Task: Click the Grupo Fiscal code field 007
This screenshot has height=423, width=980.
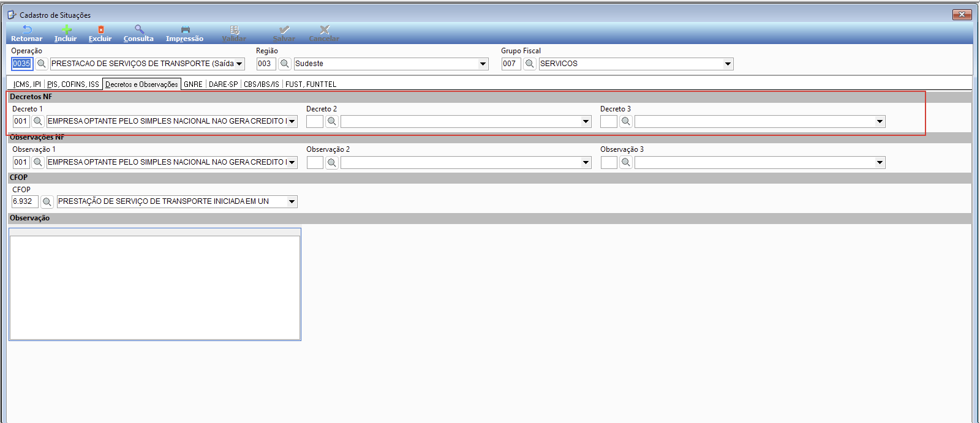Action: coord(511,64)
